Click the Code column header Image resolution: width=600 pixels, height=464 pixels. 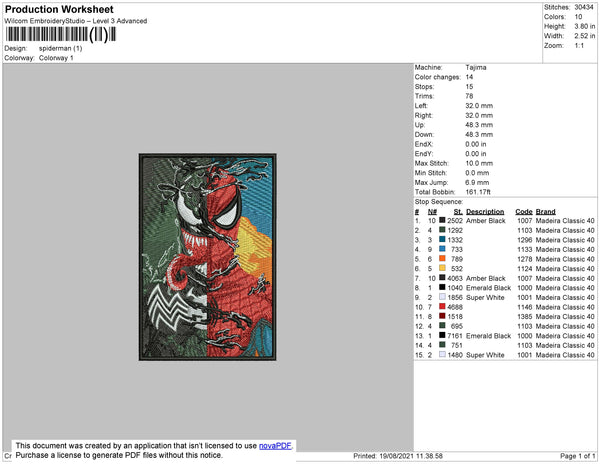[x=523, y=212]
